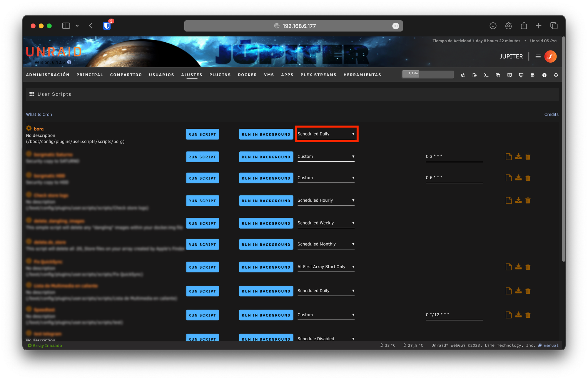Open the Schedule Disabled dropdown
This screenshot has height=380, width=588.
[x=326, y=339]
